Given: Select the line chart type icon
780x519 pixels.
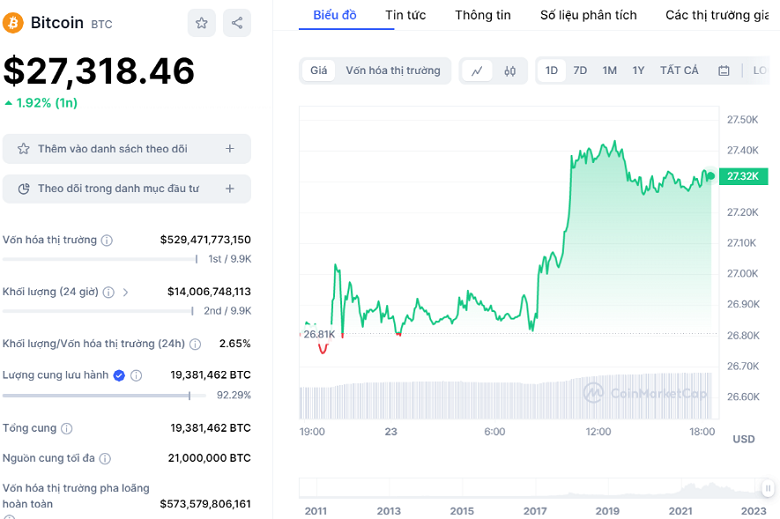Looking at the screenshot, I should point(477,71).
